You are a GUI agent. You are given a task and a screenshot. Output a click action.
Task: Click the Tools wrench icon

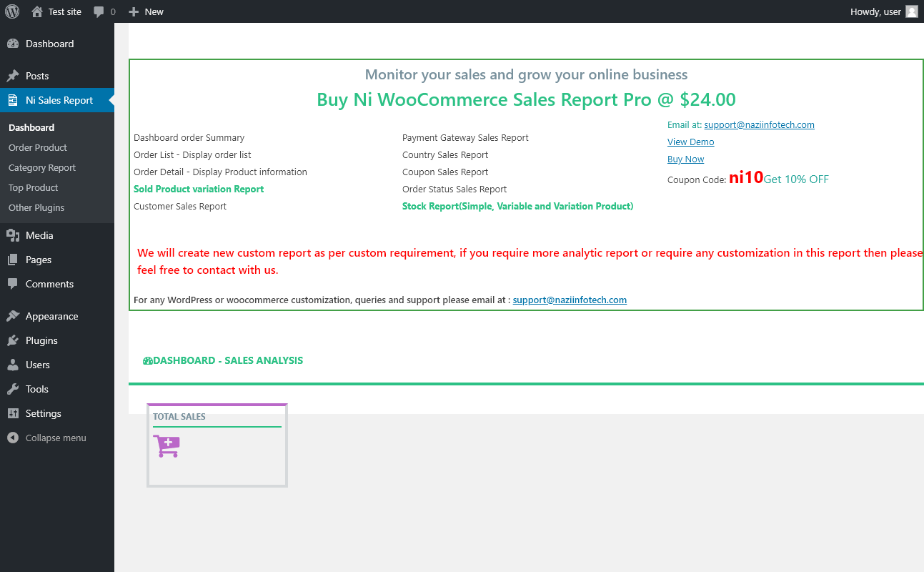click(13, 389)
